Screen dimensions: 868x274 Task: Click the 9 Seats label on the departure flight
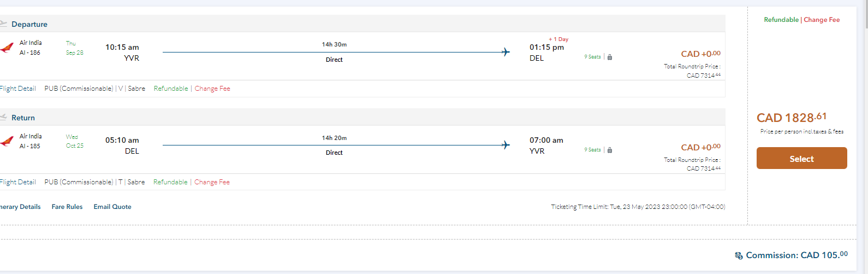(592, 57)
